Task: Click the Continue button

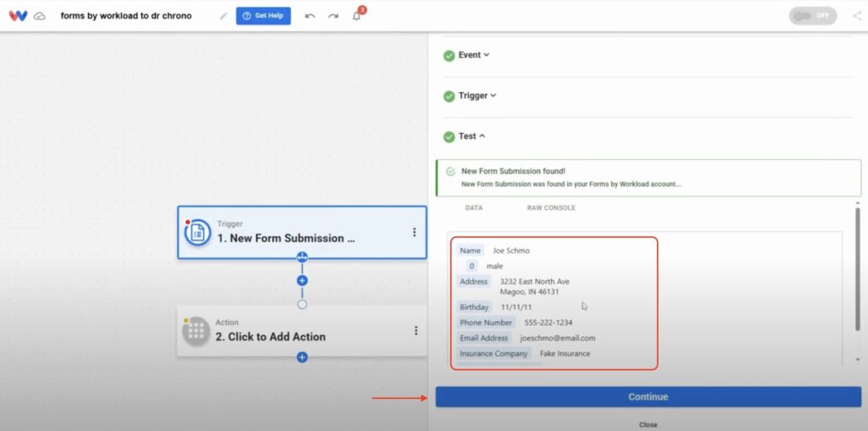Action: (648, 396)
